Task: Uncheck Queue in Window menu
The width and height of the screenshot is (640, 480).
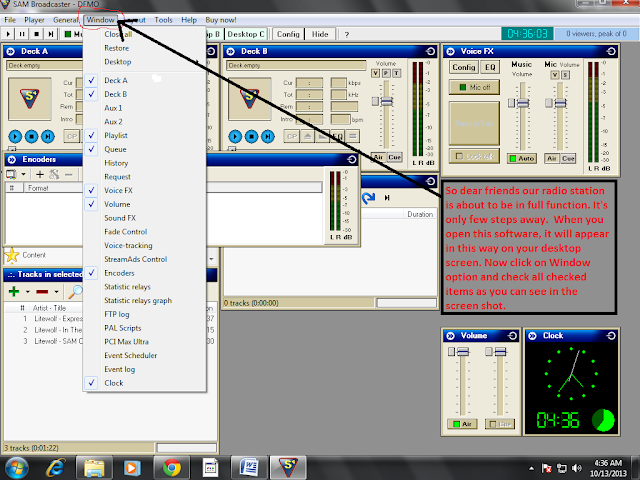Action: tap(144, 149)
